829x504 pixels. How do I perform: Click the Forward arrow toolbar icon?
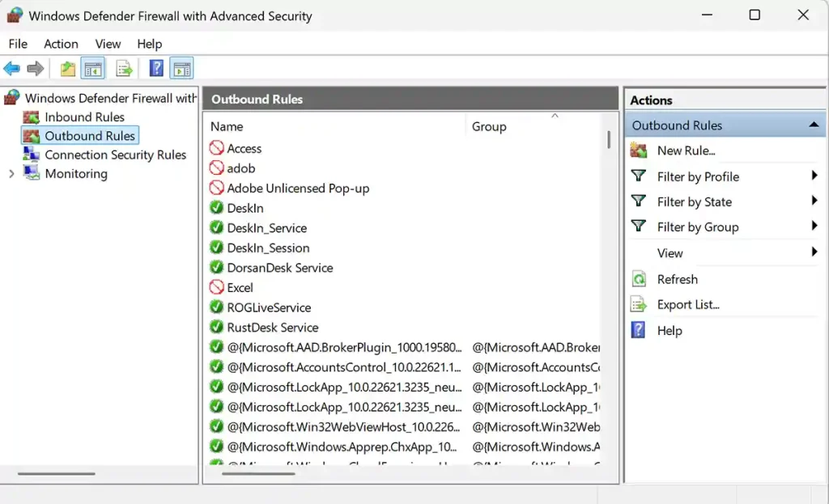point(35,68)
